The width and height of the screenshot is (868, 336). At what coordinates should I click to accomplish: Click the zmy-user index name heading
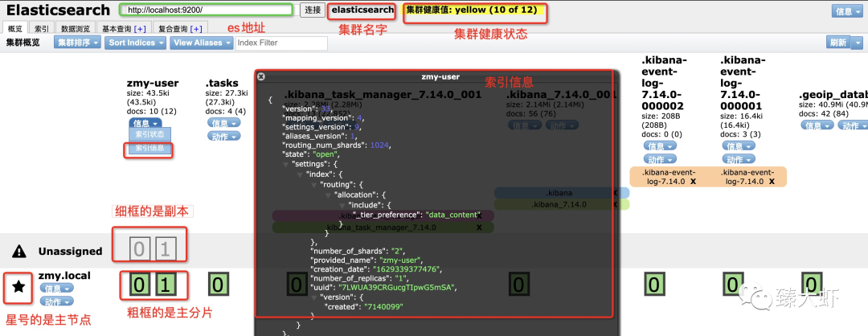pos(153,84)
